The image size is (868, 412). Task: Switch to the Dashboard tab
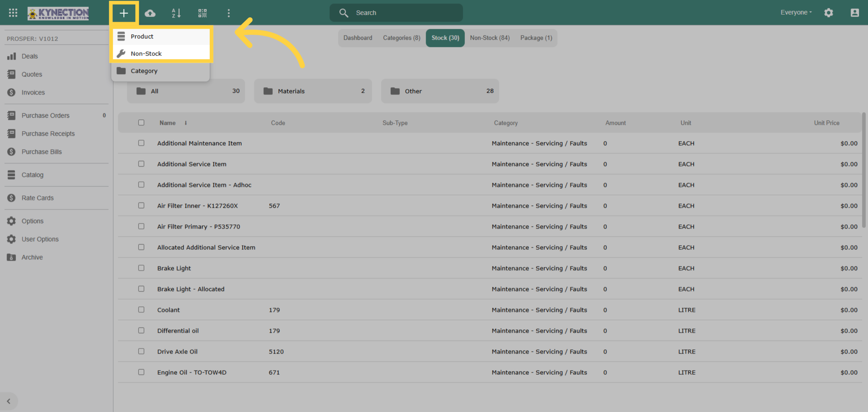pos(357,38)
